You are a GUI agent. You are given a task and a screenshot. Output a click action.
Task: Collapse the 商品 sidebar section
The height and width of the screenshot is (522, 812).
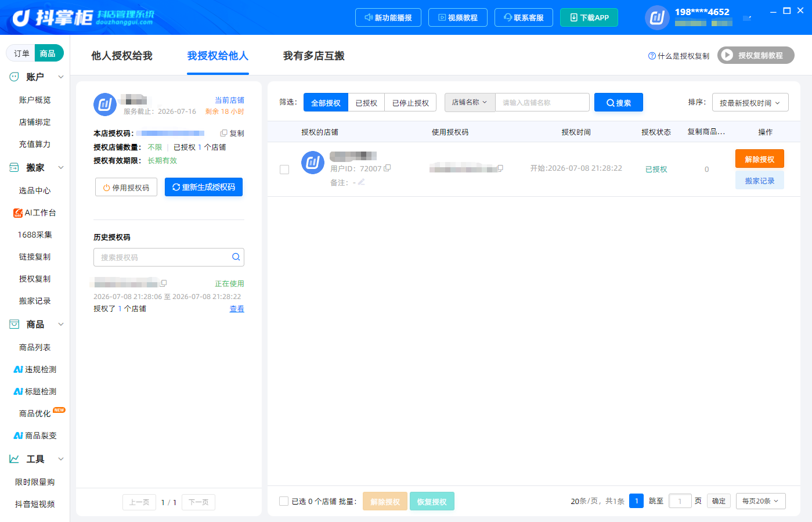[60, 324]
